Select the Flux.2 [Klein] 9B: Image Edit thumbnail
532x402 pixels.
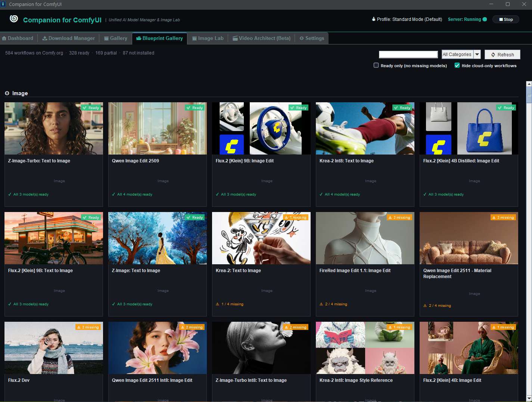261,128
